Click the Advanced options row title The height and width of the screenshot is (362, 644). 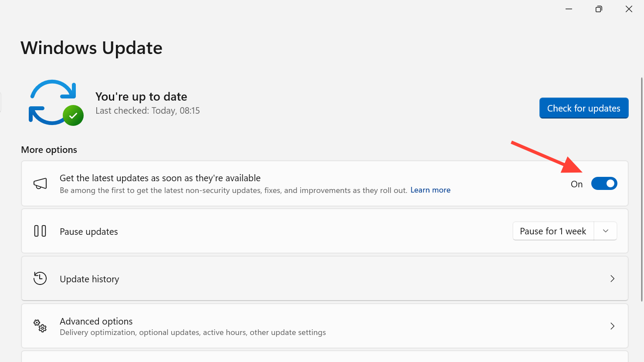(96, 321)
